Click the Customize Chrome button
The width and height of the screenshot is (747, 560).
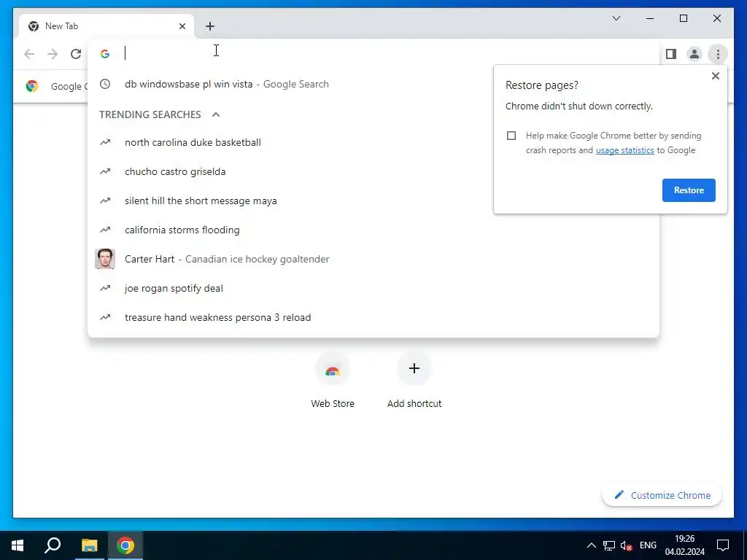pyautogui.click(x=662, y=495)
